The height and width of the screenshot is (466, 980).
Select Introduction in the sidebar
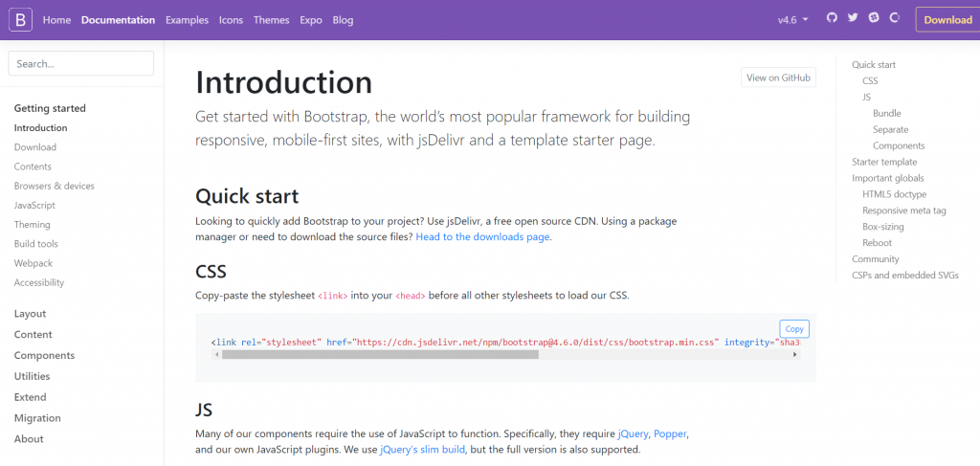pyautogui.click(x=40, y=128)
